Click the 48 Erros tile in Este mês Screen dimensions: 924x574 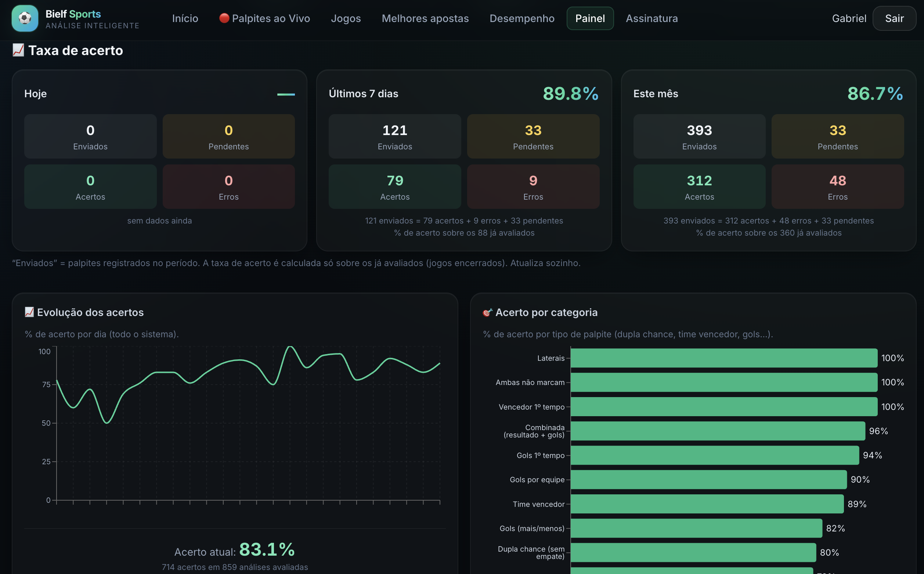tap(837, 186)
